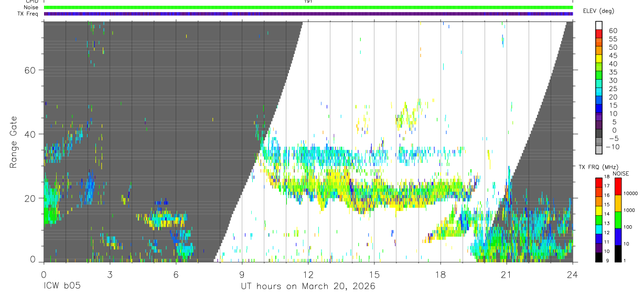Select '1000' in the NOISE legend
Screen dimensions: 644x297
pos(628,211)
